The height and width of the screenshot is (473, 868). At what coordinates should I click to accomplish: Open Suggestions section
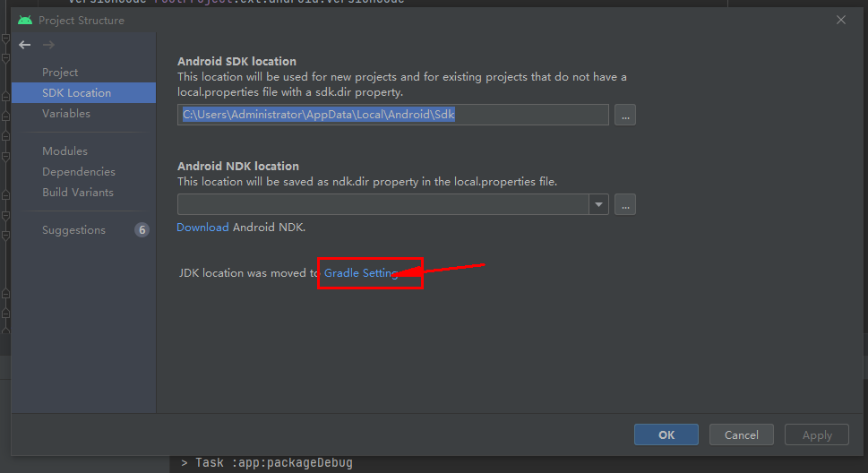(x=73, y=230)
